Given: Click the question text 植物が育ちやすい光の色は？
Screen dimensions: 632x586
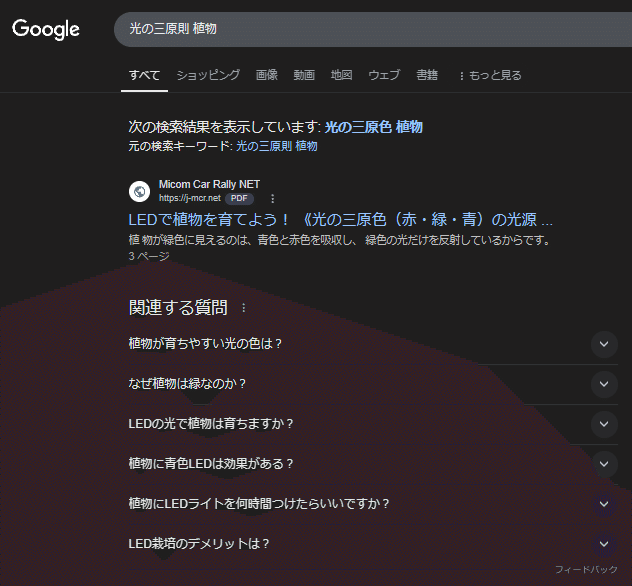Looking at the screenshot, I should (205, 343).
